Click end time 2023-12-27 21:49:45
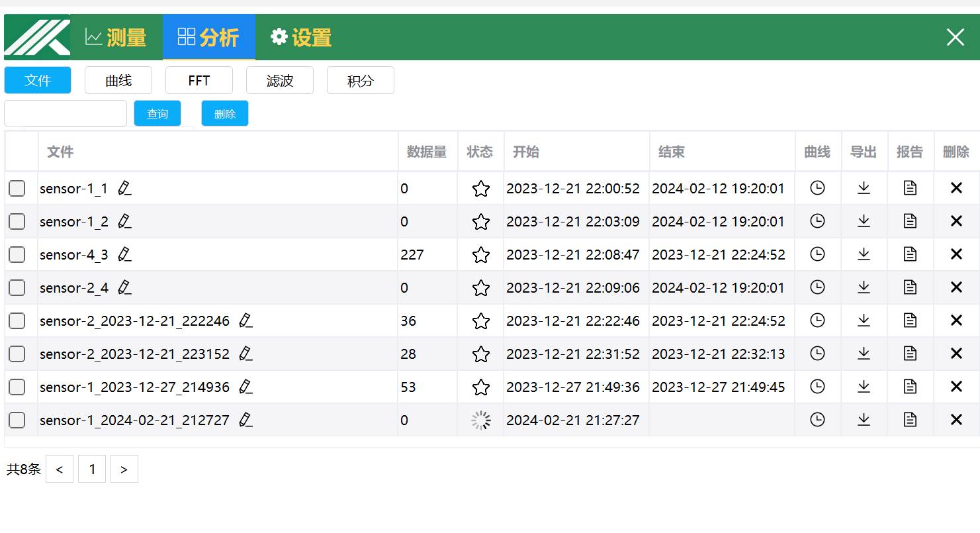The height and width of the screenshot is (533, 980). (719, 387)
